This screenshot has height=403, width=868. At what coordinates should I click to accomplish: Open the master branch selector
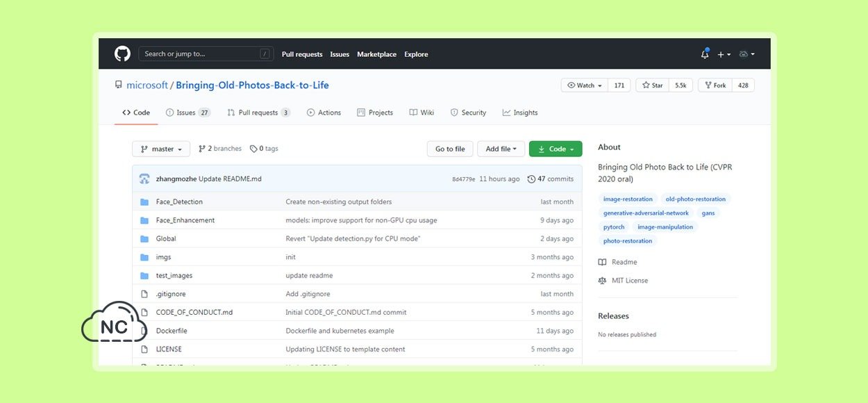coord(161,149)
